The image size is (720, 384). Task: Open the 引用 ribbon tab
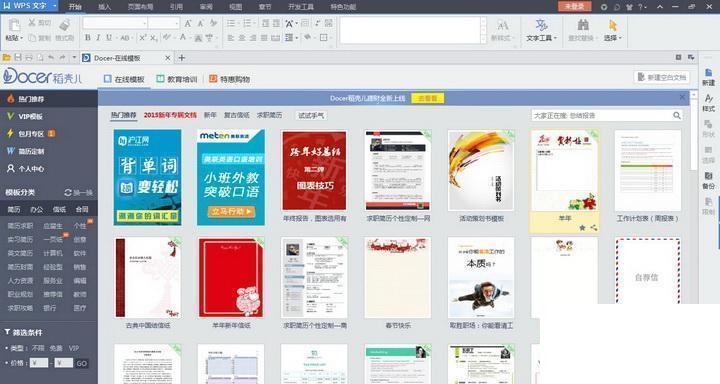point(176,7)
